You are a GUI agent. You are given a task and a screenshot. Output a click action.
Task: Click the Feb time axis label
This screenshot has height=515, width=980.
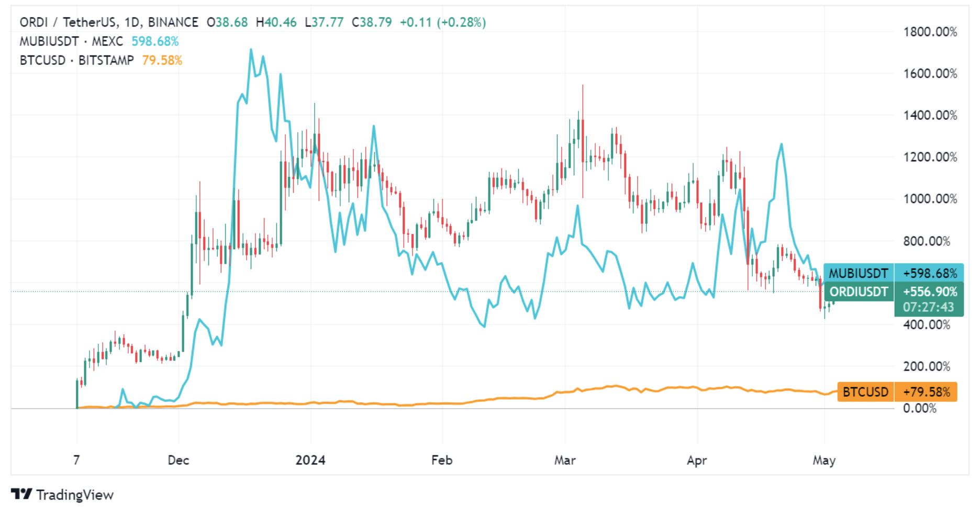click(442, 460)
